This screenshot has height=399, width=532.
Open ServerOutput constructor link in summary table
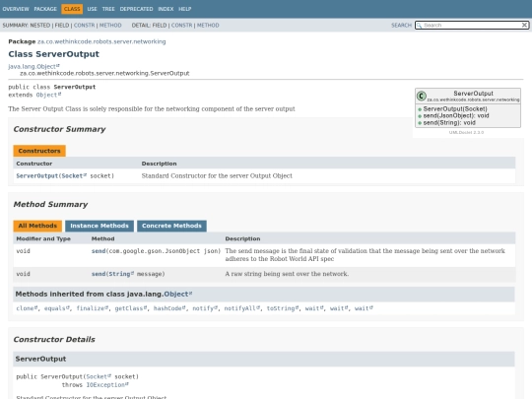tap(37, 175)
